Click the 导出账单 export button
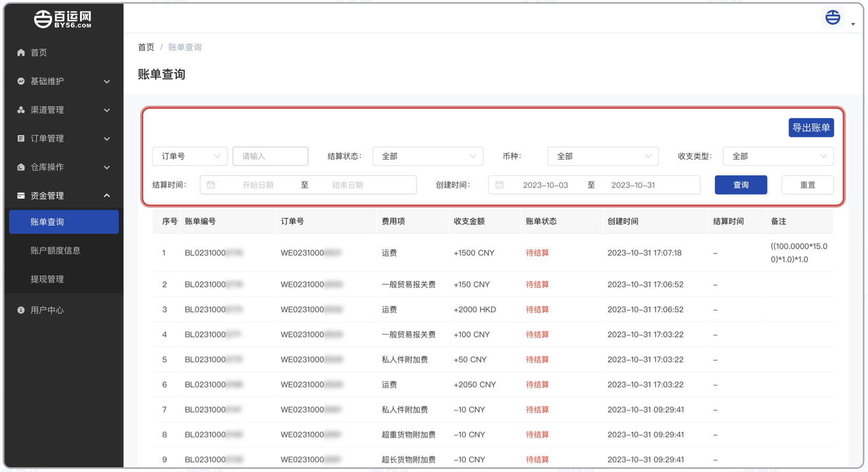Image resolution: width=868 pixels, height=472 pixels. tap(811, 127)
